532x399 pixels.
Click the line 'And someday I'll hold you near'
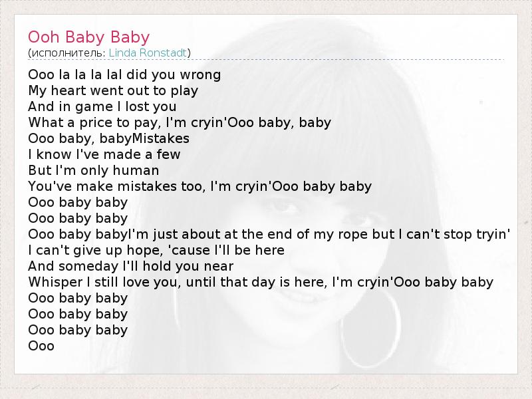point(130,266)
